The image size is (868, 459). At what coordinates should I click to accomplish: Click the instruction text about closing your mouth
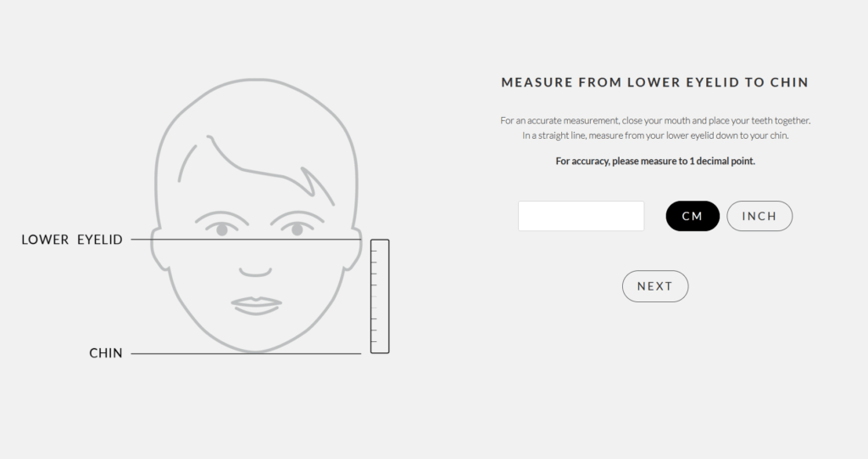click(655, 120)
